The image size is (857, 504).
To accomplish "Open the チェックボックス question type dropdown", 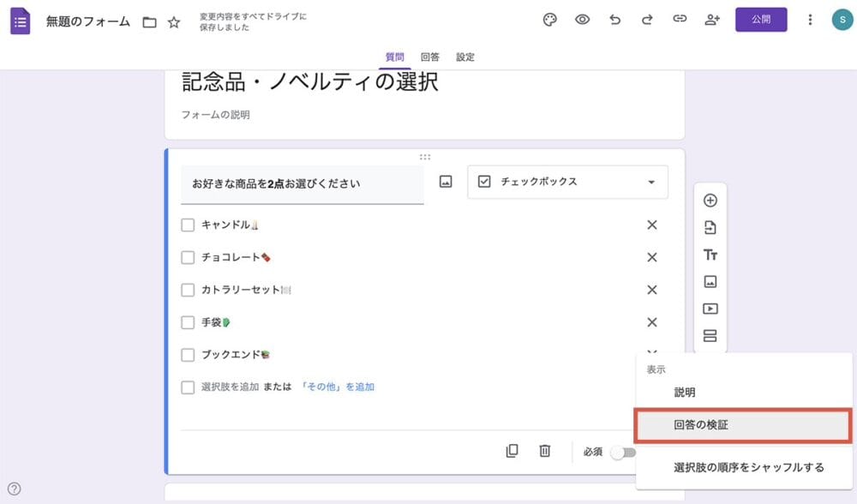I will point(566,182).
